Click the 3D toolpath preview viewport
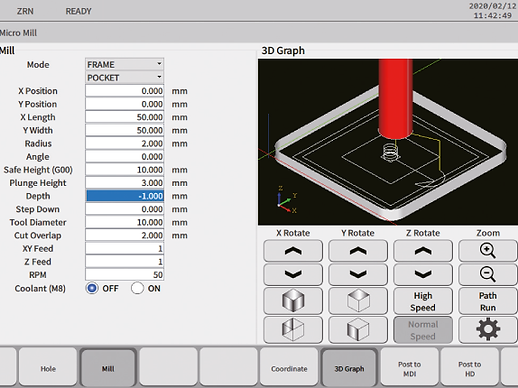Viewport: 518px width, 388px height. pos(388,142)
